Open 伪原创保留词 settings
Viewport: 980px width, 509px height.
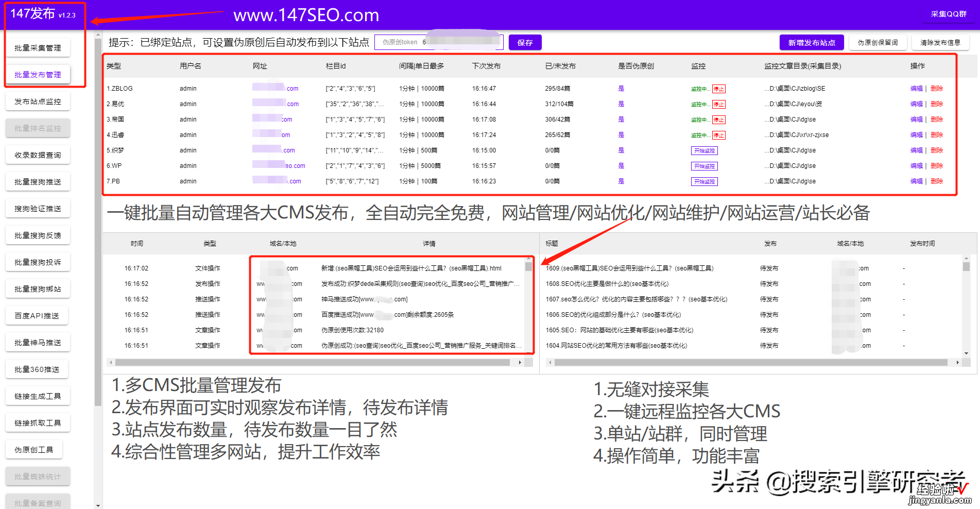(x=878, y=43)
